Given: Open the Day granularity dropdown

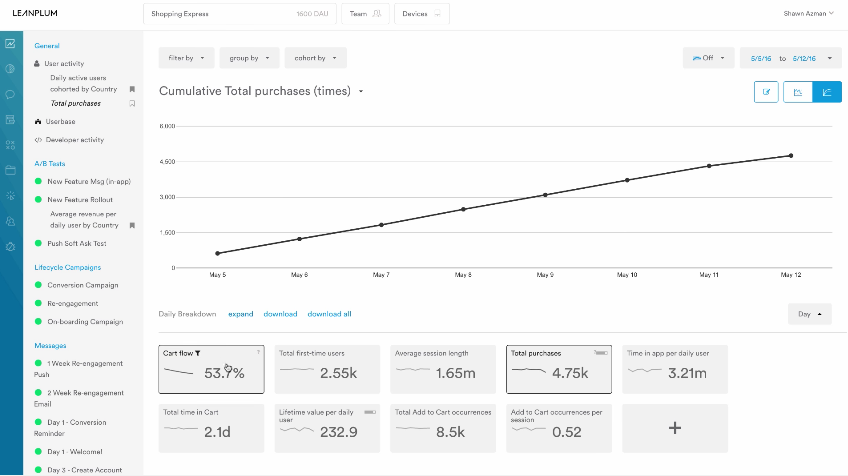Looking at the screenshot, I should tap(810, 314).
